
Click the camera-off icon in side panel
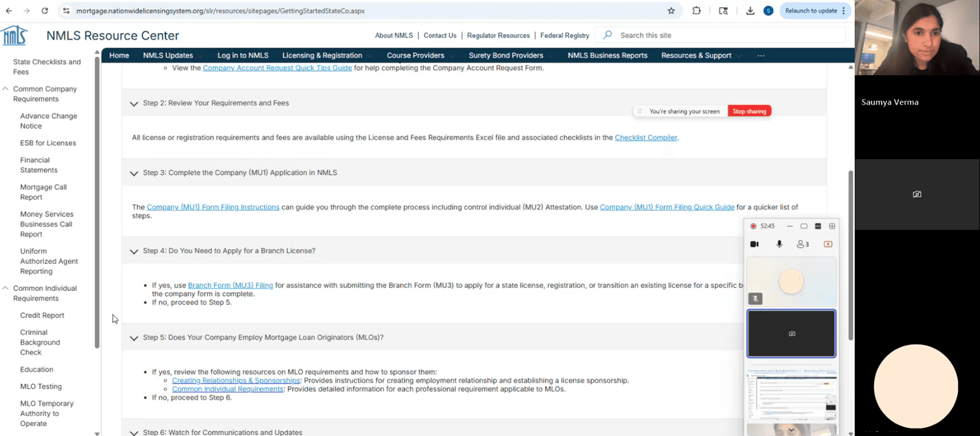917,194
